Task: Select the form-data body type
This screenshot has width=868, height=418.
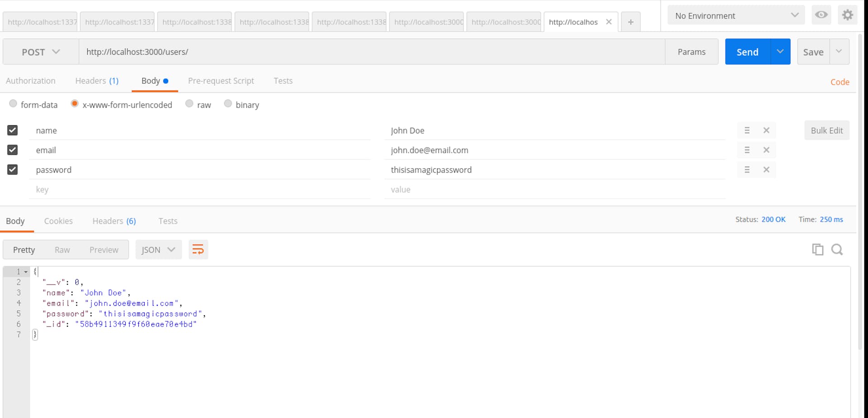Action: (x=13, y=104)
